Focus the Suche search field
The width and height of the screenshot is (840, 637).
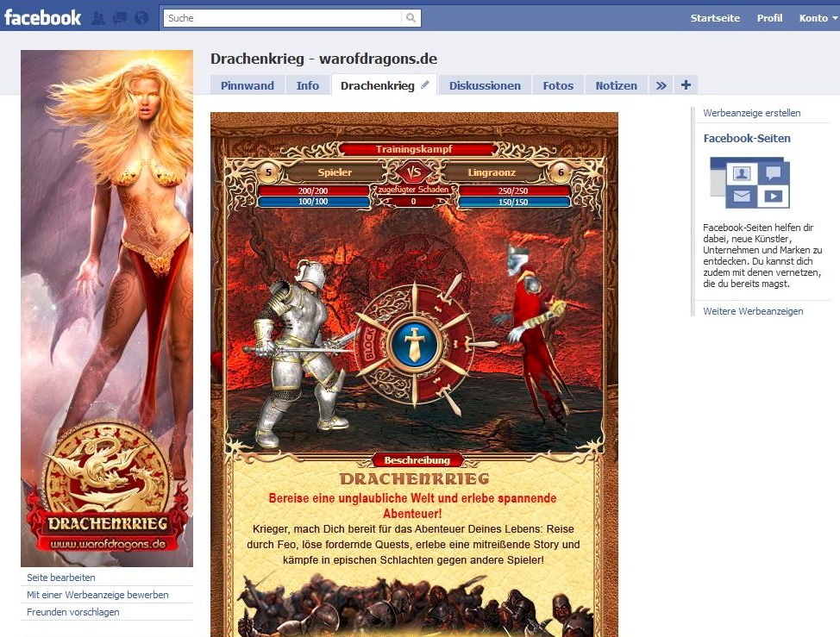tap(283, 17)
